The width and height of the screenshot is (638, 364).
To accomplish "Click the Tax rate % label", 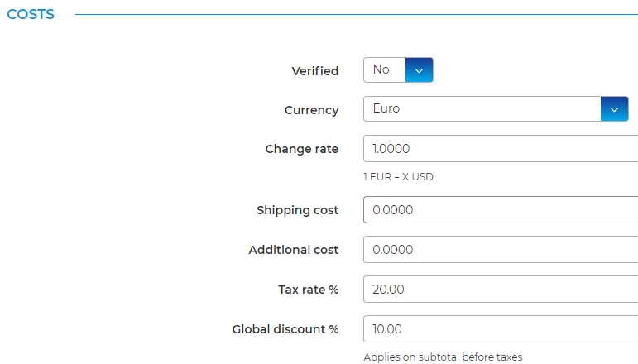I will click(x=308, y=290).
